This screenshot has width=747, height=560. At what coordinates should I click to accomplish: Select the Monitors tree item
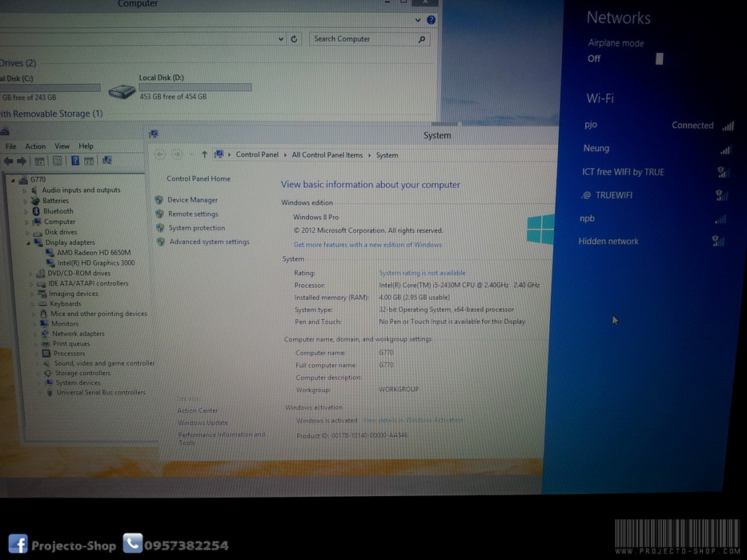point(65,324)
